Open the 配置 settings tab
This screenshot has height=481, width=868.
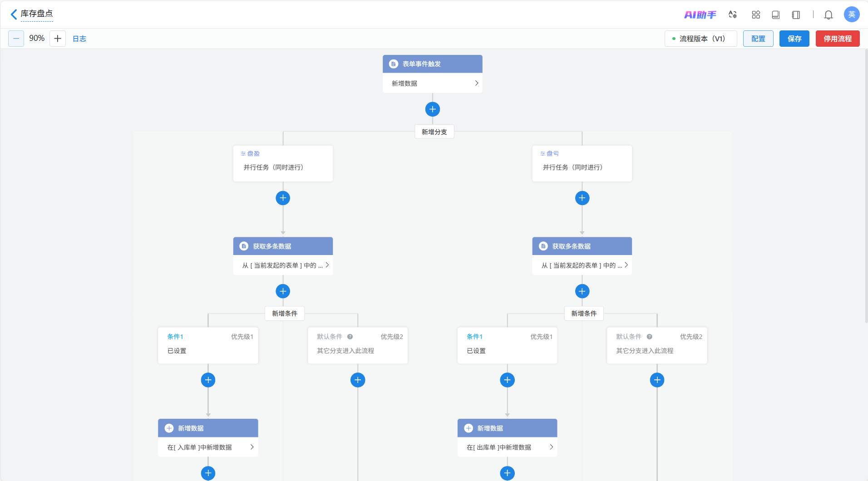tap(758, 39)
